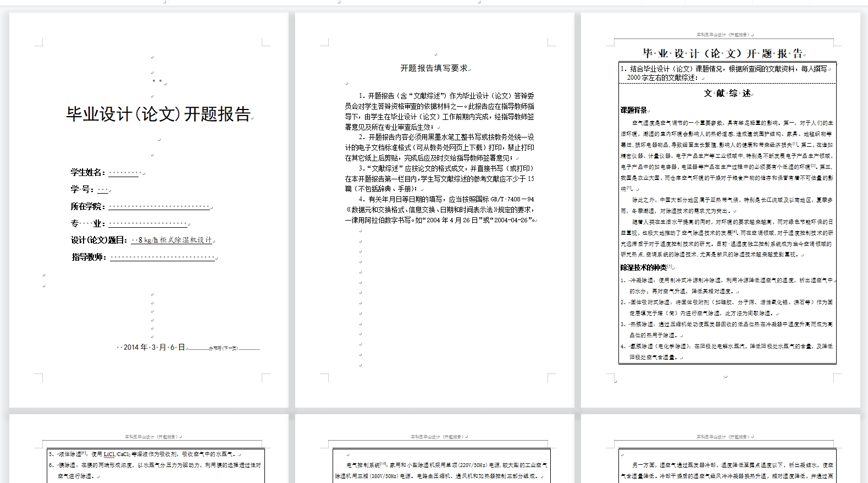Click instruction line 1. 结合毕业设计(论文)课题情况
Viewport: 868px width, 483px height.
tap(725, 73)
